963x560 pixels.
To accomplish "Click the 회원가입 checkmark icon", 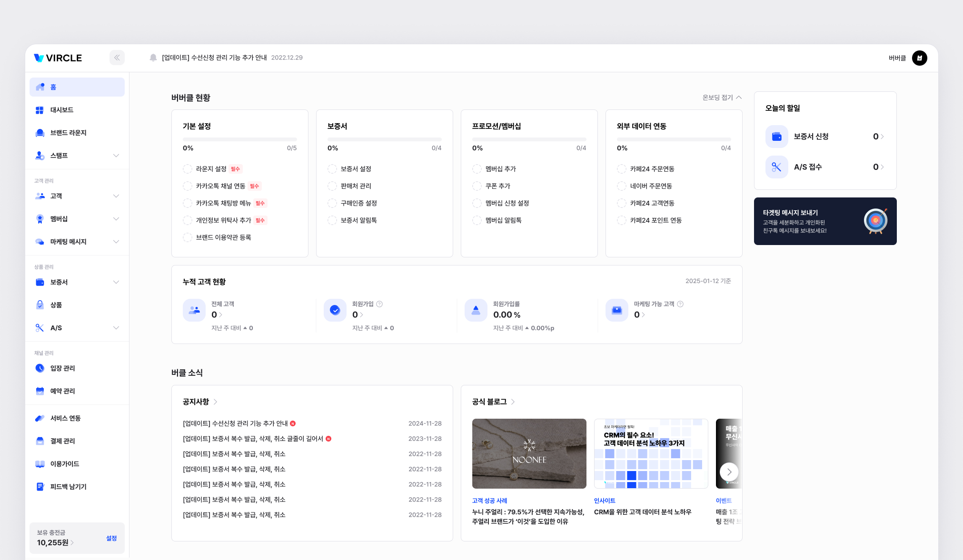I will tap(335, 310).
